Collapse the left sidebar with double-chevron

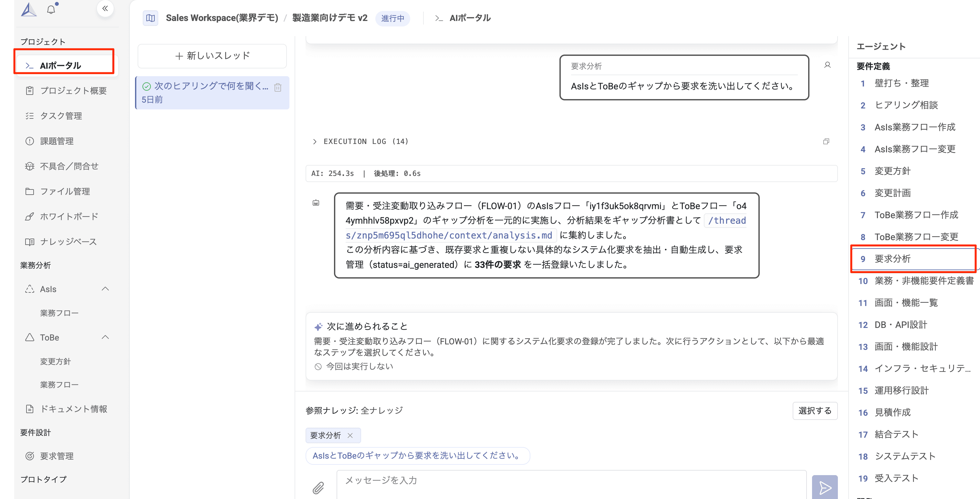(105, 8)
